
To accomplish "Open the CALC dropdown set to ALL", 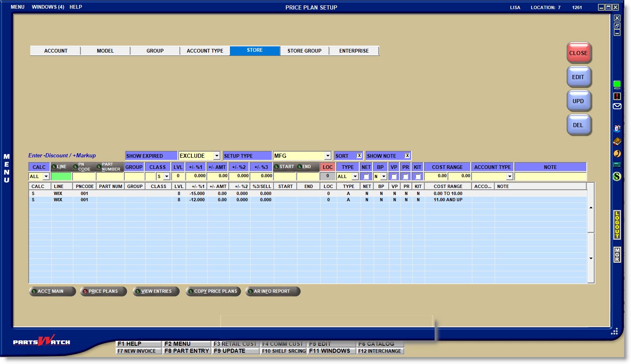I will pyautogui.click(x=46, y=176).
